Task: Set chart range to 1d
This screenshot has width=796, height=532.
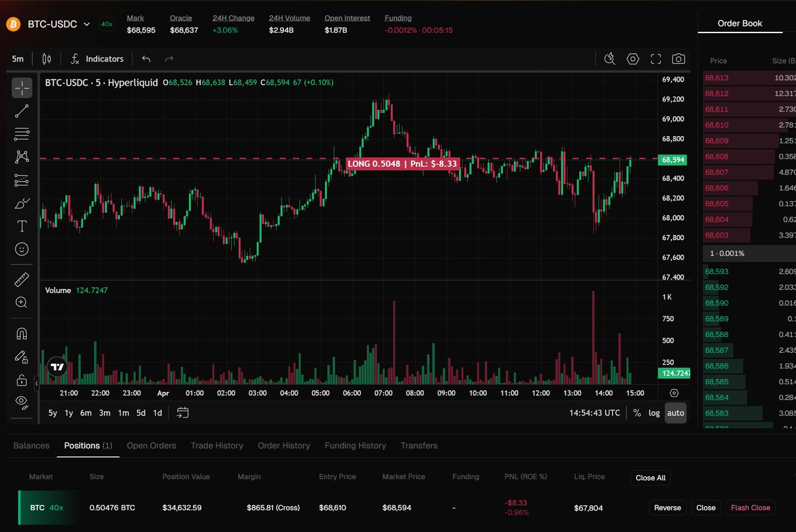Action: coord(158,413)
